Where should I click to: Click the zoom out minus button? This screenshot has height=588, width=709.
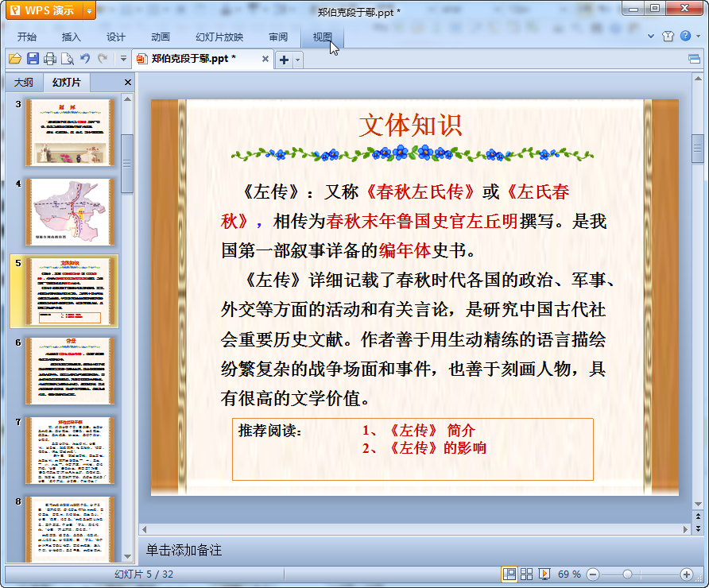(593, 574)
